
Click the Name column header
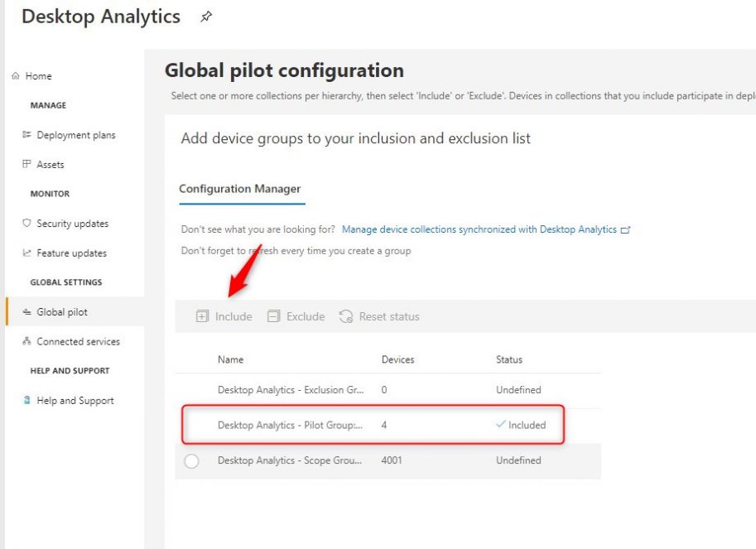point(230,359)
